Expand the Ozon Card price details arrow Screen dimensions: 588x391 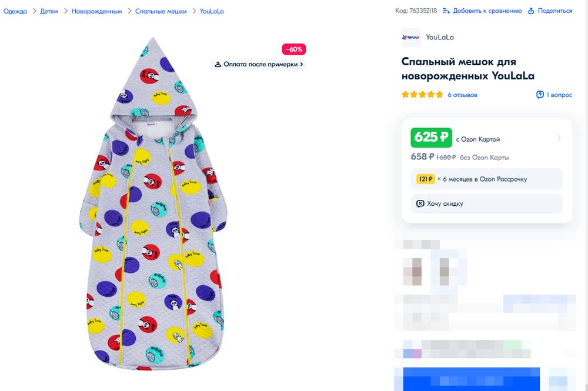click(559, 138)
